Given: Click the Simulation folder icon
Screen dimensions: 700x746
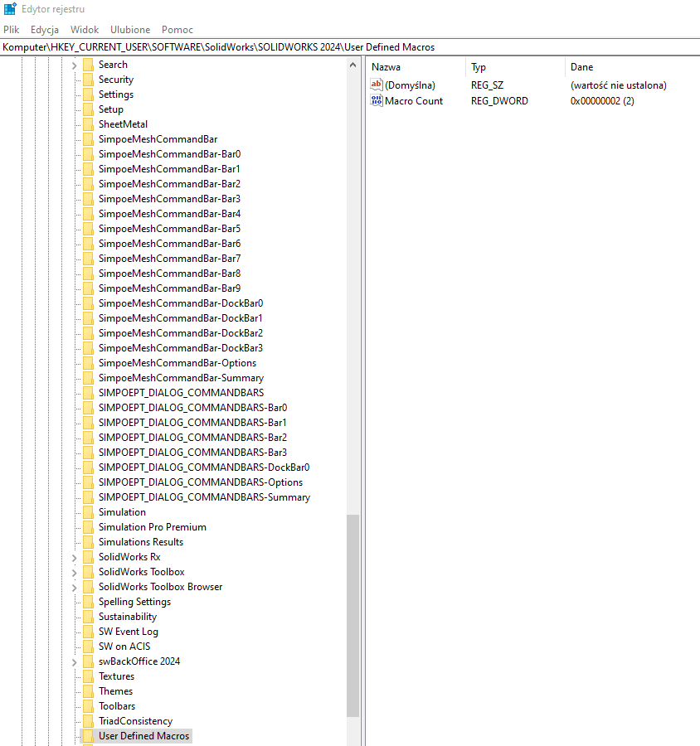Looking at the screenshot, I should pyautogui.click(x=88, y=512).
